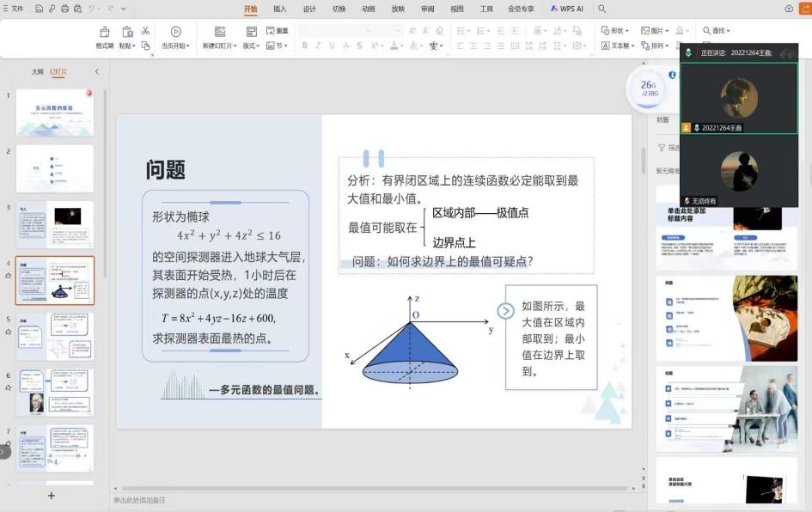Click the search magnifier beside WPS AI
The width and height of the screenshot is (812, 512).
[x=601, y=9]
